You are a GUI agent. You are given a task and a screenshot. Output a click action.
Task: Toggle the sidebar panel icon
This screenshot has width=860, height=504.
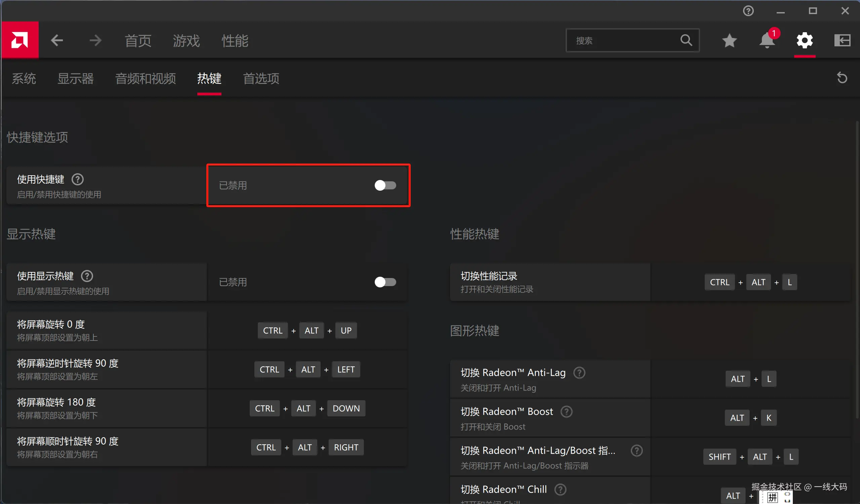[x=842, y=40]
